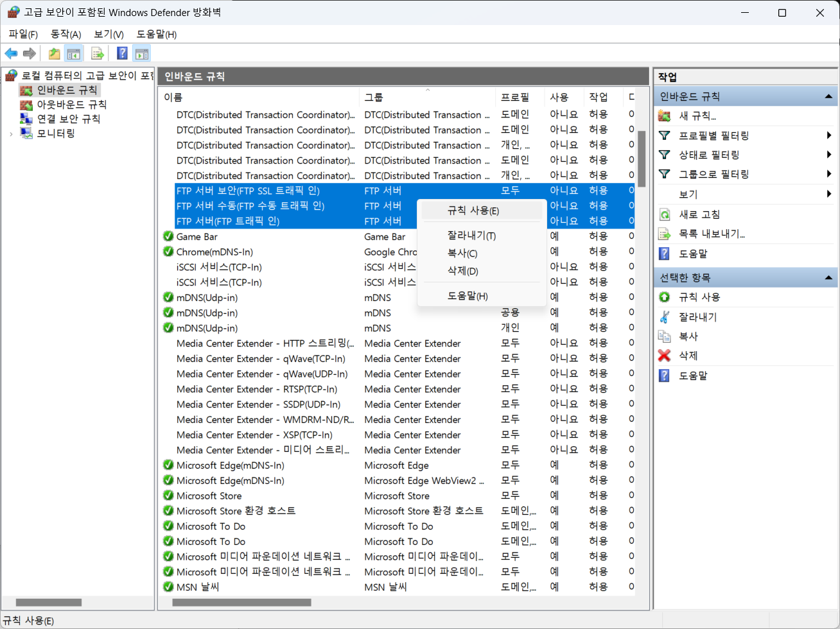Choose 도움말(H) in context menu
Image resolution: width=840 pixels, height=629 pixels.
(x=482, y=296)
